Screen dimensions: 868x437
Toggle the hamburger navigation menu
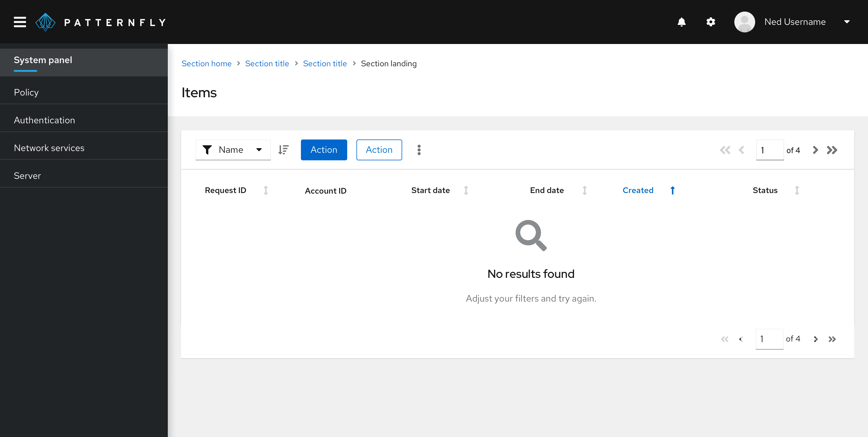20,22
